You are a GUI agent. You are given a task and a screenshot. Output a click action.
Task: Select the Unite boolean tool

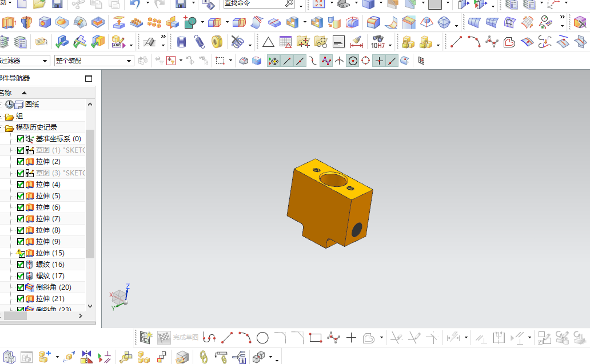coord(190,22)
